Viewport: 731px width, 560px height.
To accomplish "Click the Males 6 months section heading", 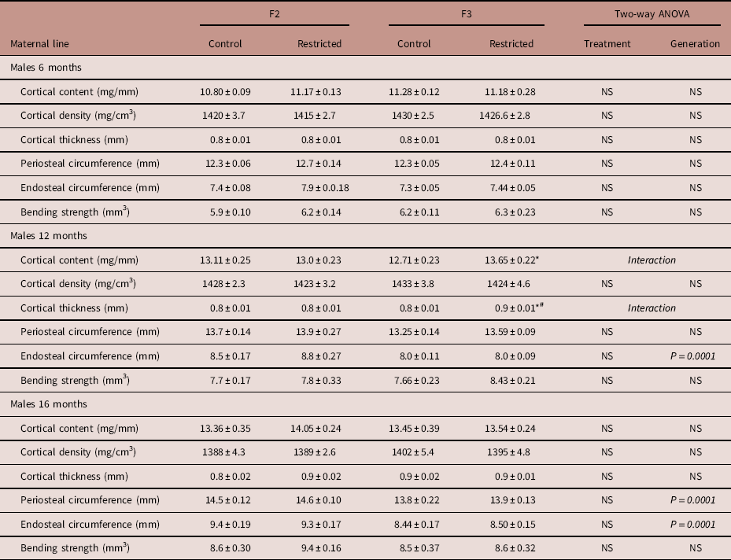I will coord(47,68).
